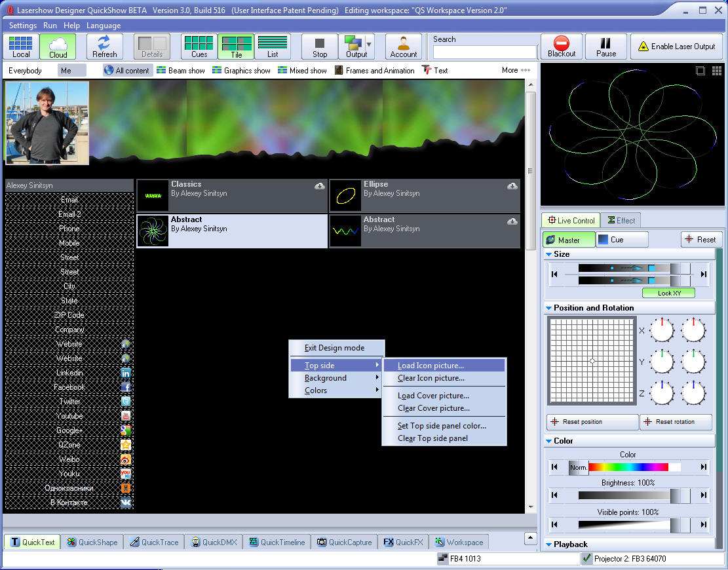Toggle the Lock XY button

click(x=668, y=293)
